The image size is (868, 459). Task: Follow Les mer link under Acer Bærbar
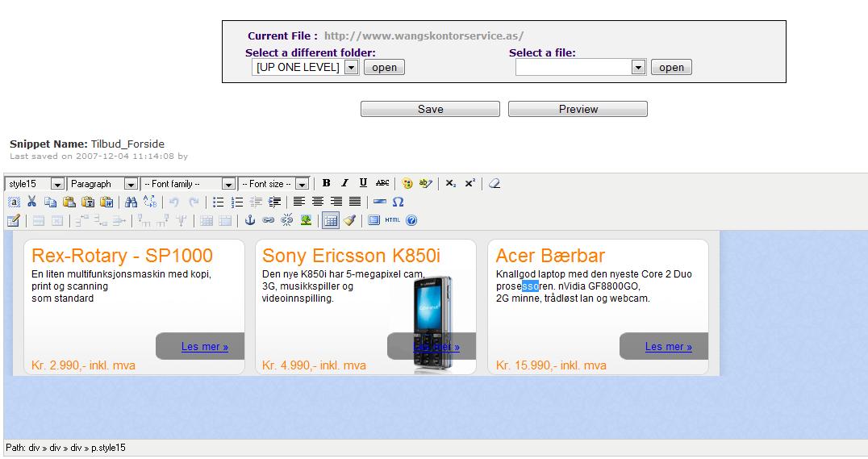pyautogui.click(x=668, y=347)
